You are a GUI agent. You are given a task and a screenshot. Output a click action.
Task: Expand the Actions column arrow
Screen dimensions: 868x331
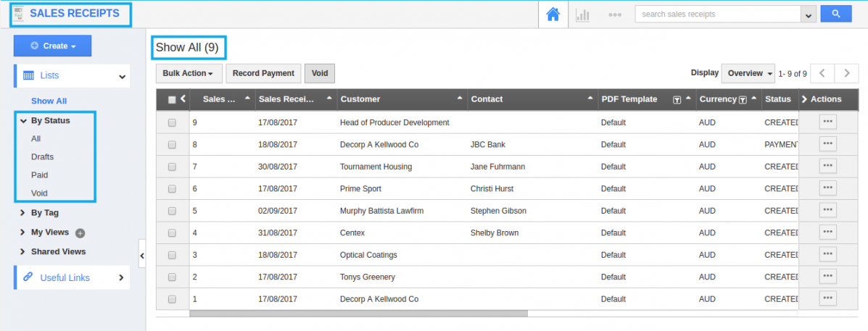[804, 99]
